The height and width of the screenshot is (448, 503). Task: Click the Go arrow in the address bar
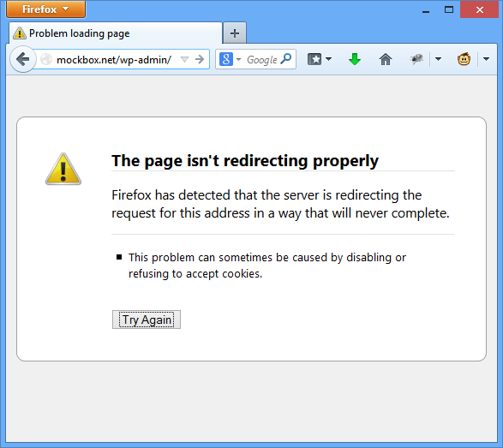(x=200, y=59)
